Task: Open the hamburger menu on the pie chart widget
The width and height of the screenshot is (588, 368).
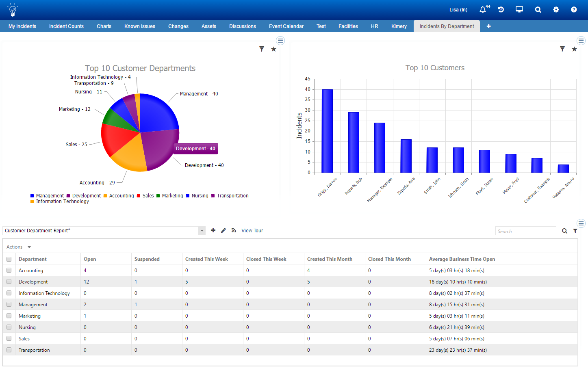Action: [x=280, y=40]
